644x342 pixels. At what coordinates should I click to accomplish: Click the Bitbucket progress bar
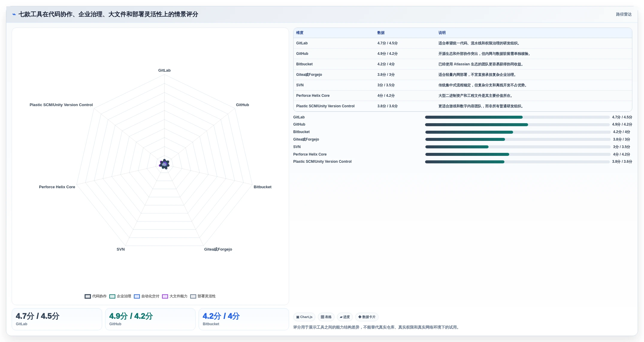[x=518, y=132]
